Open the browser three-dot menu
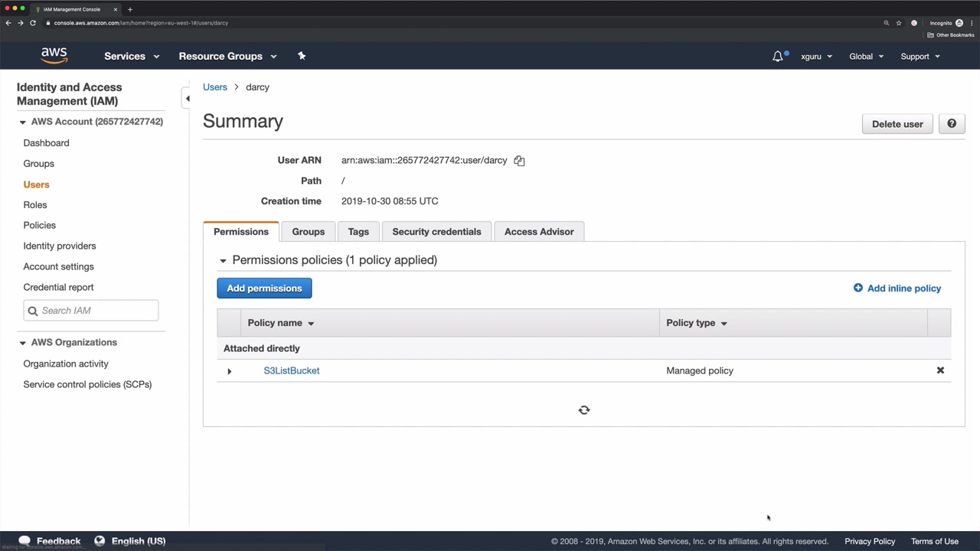The width and height of the screenshot is (980, 551). tap(972, 23)
